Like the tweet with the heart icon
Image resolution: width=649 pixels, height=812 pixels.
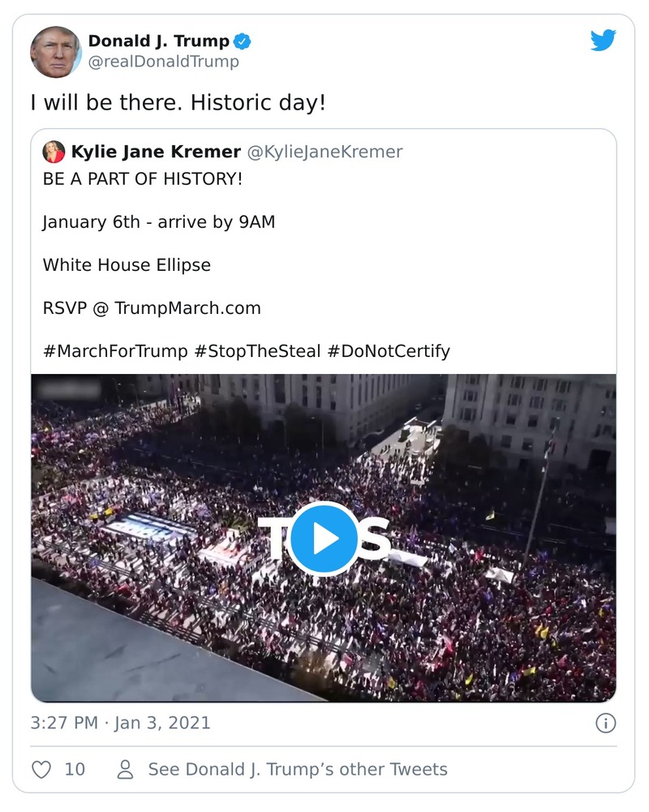pyautogui.click(x=41, y=769)
